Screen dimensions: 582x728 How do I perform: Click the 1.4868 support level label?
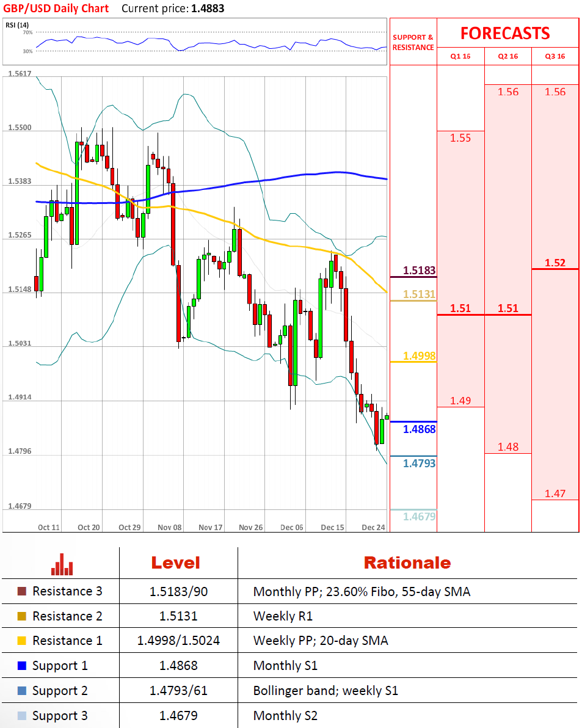click(419, 429)
